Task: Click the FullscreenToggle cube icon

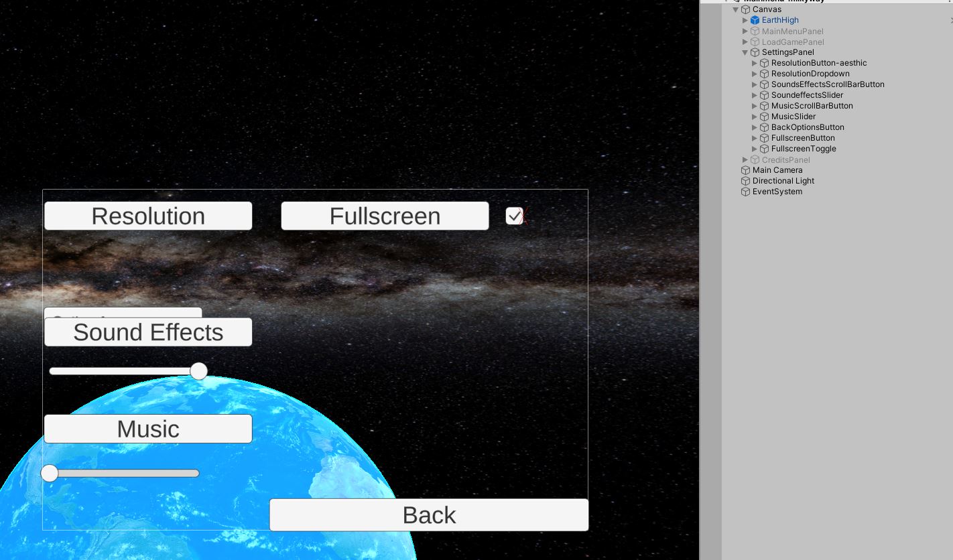Action: pos(764,149)
